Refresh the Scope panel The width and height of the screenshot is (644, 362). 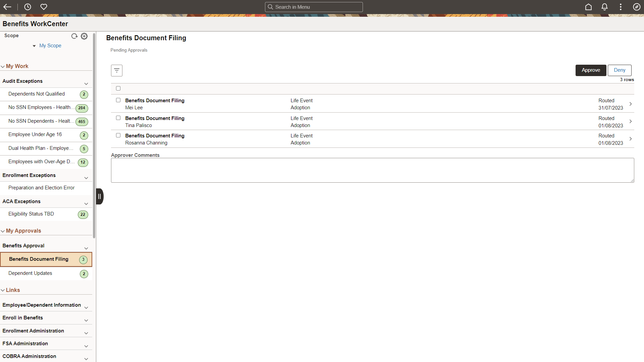pyautogui.click(x=74, y=36)
